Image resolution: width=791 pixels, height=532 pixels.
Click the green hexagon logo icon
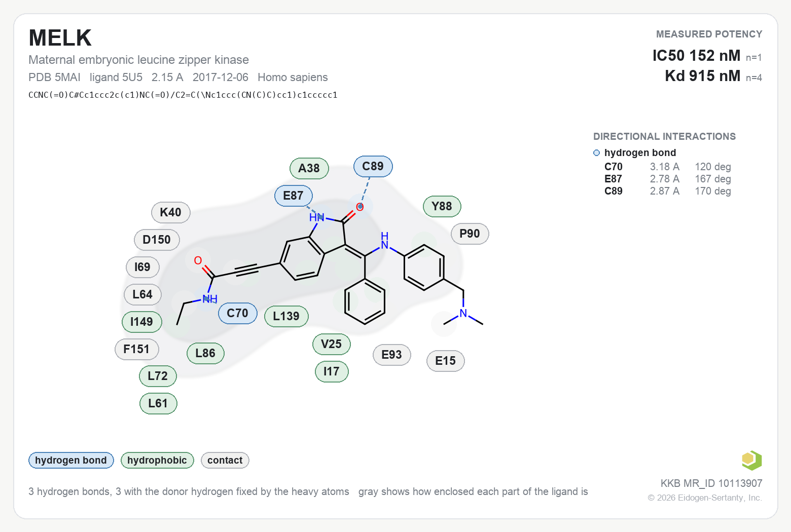pyautogui.click(x=751, y=461)
